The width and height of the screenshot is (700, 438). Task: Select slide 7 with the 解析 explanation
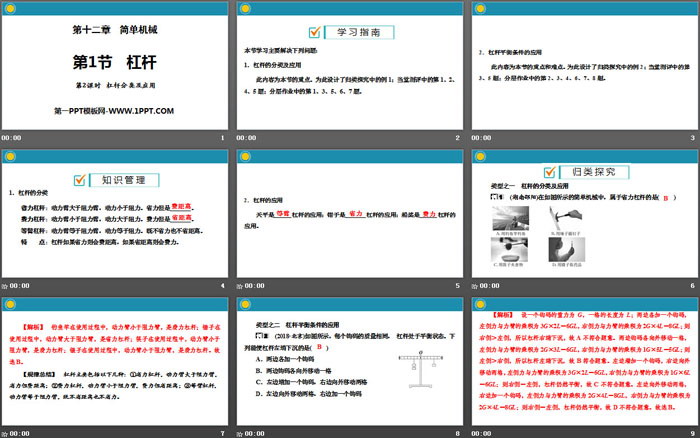[x=114, y=360]
